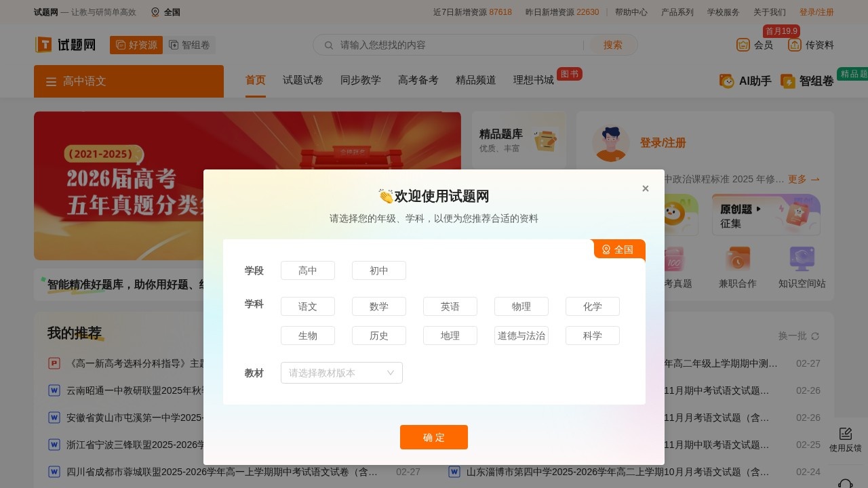Screen dimensions: 868x488
Task: Click the 传资料 upload icon
Action: click(x=793, y=45)
